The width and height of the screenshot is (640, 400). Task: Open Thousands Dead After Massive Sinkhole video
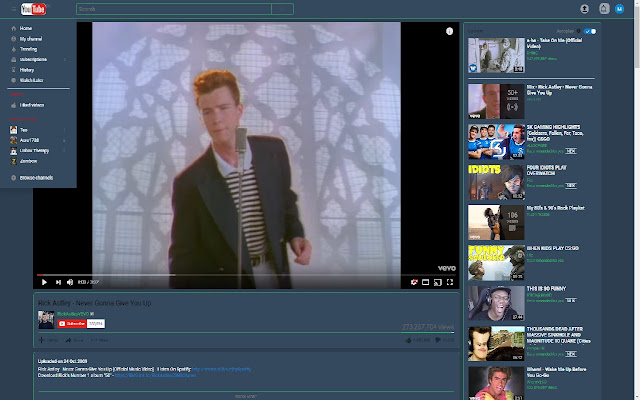point(558,335)
